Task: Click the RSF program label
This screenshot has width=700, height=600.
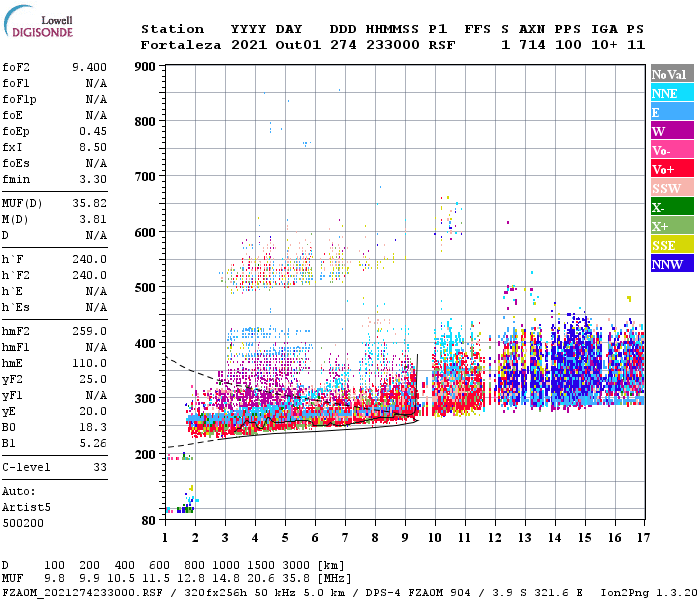Action: [442, 45]
